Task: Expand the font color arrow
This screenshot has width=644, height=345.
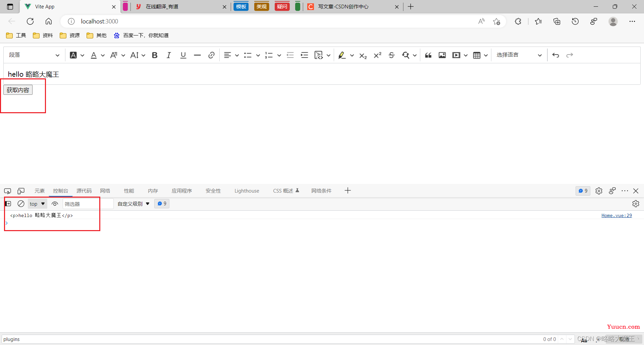Action: click(103, 55)
